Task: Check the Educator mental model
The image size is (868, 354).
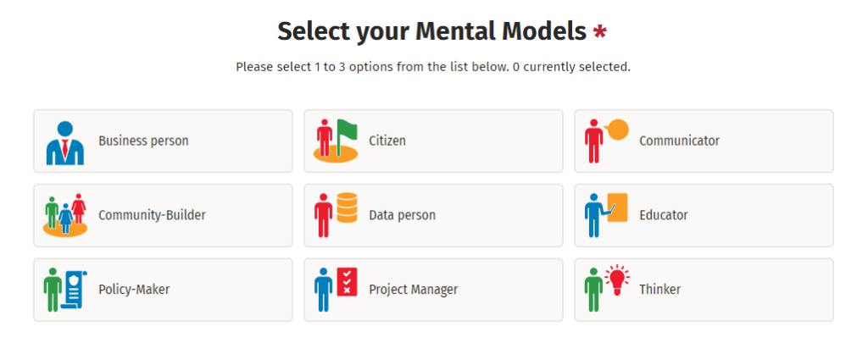Action: pyautogui.click(x=704, y=215)
